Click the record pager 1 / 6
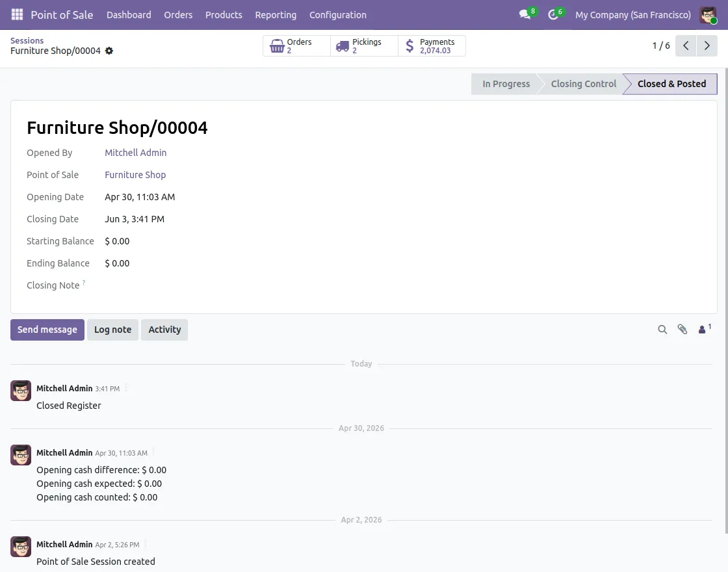Screen dimensions: 728x572 (660, 45)
